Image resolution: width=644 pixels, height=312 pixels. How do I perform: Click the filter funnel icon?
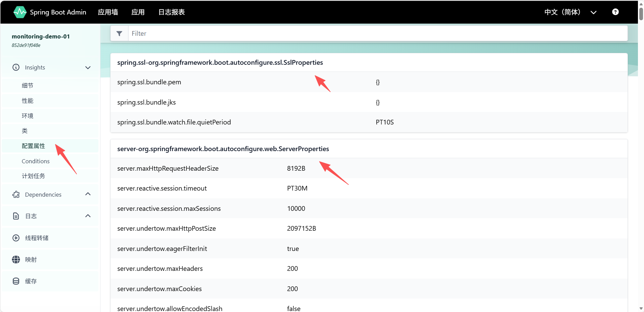coord(119,33)
